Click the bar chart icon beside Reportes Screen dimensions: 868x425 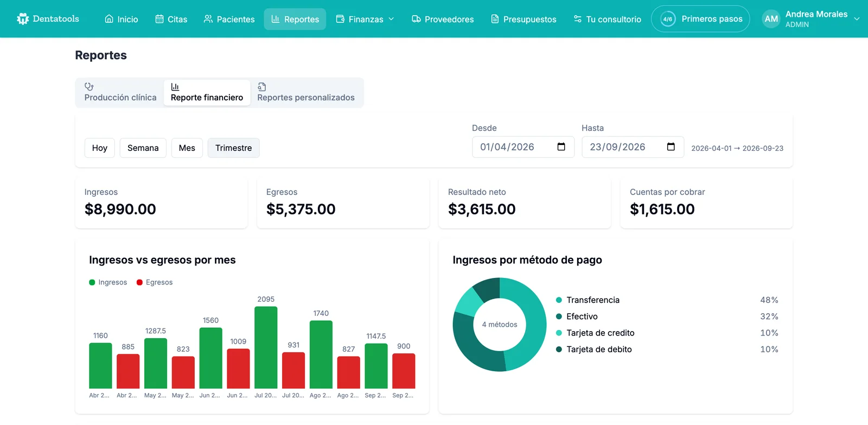click(x=276, y=19)
